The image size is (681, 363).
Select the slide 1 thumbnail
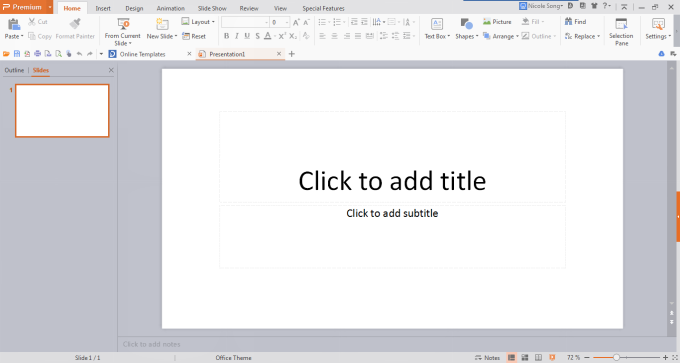(62, 111)
